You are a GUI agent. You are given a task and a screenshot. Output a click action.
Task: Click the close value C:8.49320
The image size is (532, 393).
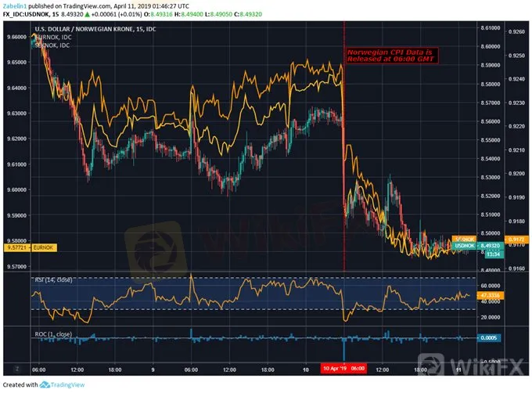click(248, 14)
